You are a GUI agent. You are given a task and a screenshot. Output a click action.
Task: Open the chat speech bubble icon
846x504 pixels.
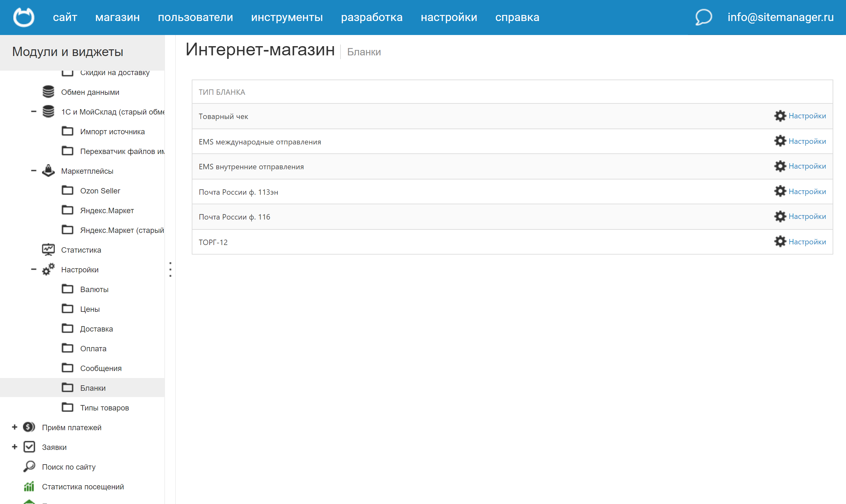(x=703, y=17)
